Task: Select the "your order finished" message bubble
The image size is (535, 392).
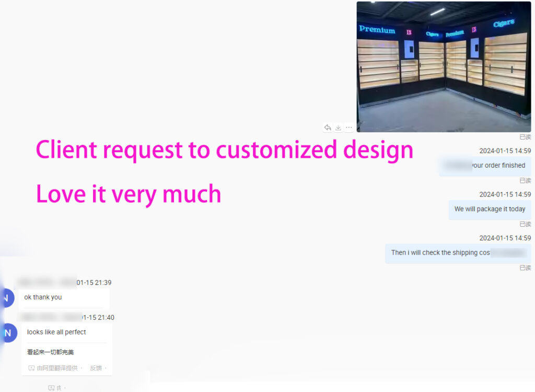Action: click(485, 166)
